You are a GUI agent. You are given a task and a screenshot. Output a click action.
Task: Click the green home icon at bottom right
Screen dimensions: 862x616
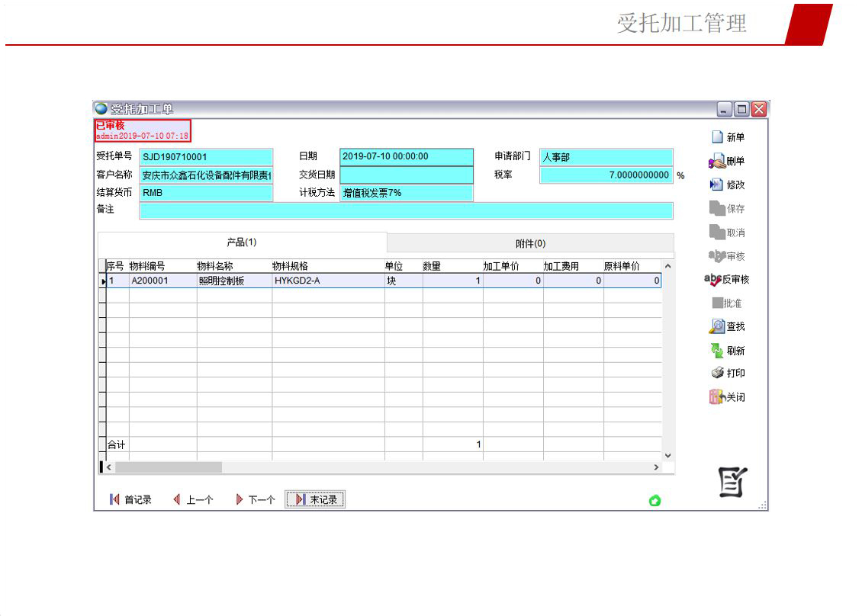tap(655, 501)
